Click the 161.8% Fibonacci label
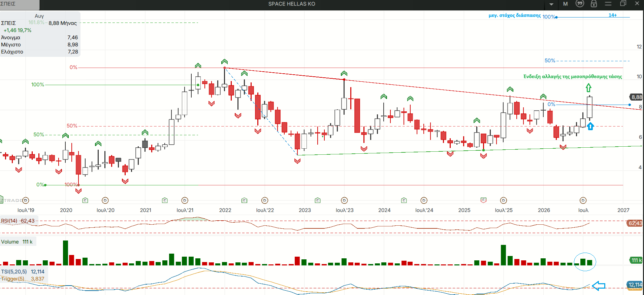This screenshot has height=295, width=644. pos(36,23)
